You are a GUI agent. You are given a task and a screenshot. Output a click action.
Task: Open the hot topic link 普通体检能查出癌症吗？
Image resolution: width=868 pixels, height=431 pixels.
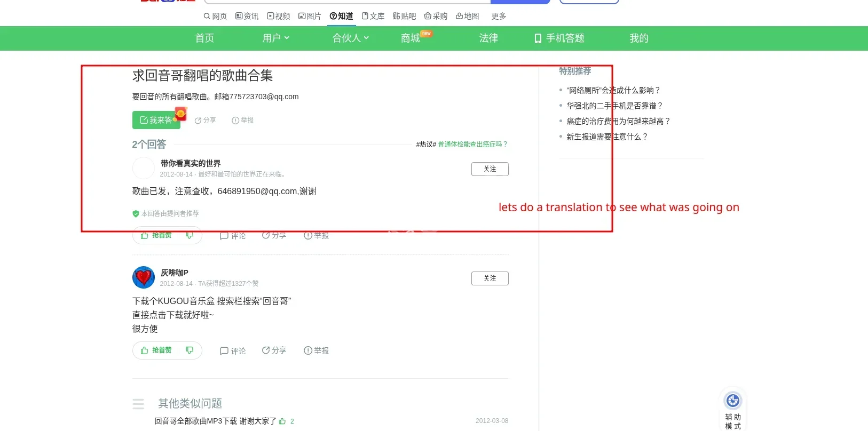click(x=473, y=144)
